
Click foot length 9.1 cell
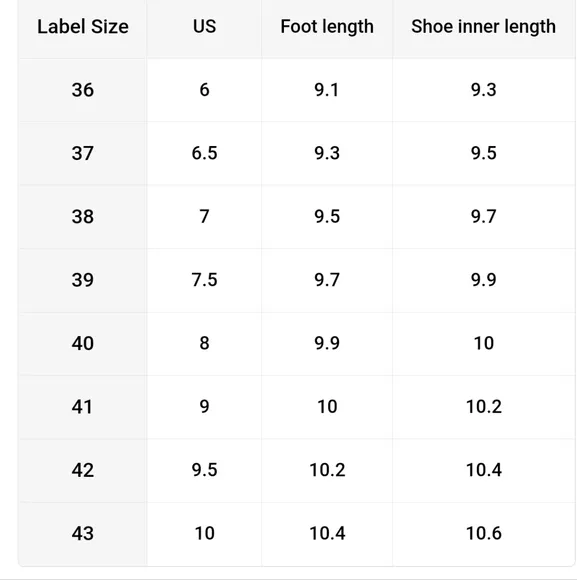tap(327, 90)
